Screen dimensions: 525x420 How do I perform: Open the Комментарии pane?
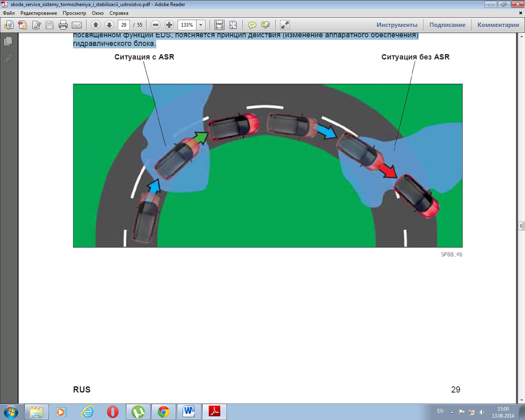498,25
